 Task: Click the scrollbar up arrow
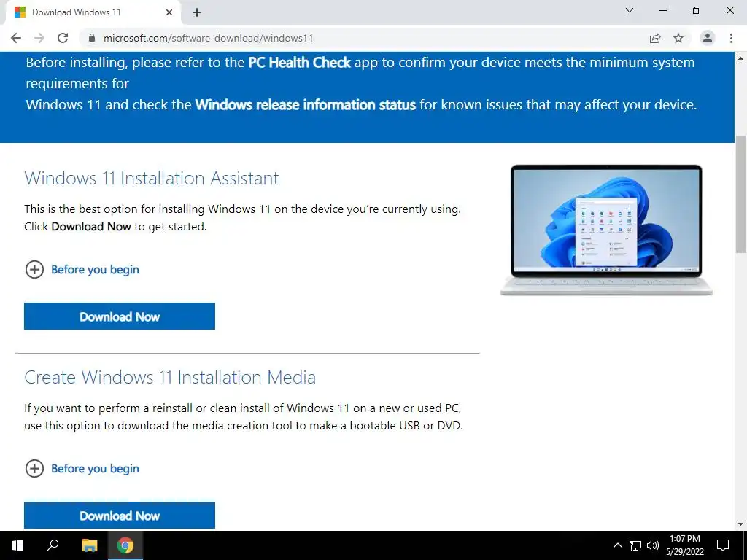(x=741, y=58)
